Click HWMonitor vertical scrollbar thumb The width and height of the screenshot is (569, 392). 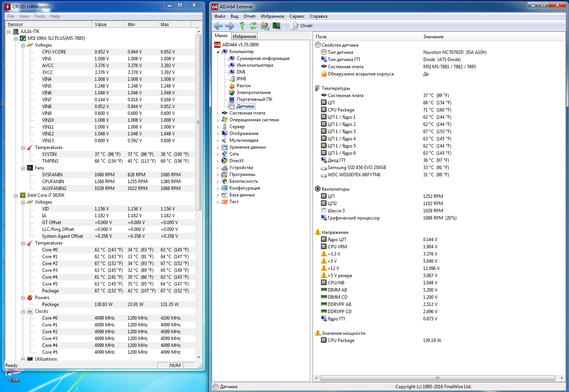[198, 122]
